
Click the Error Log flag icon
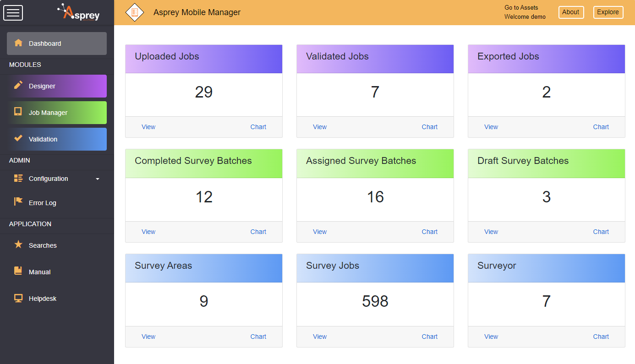18,202
